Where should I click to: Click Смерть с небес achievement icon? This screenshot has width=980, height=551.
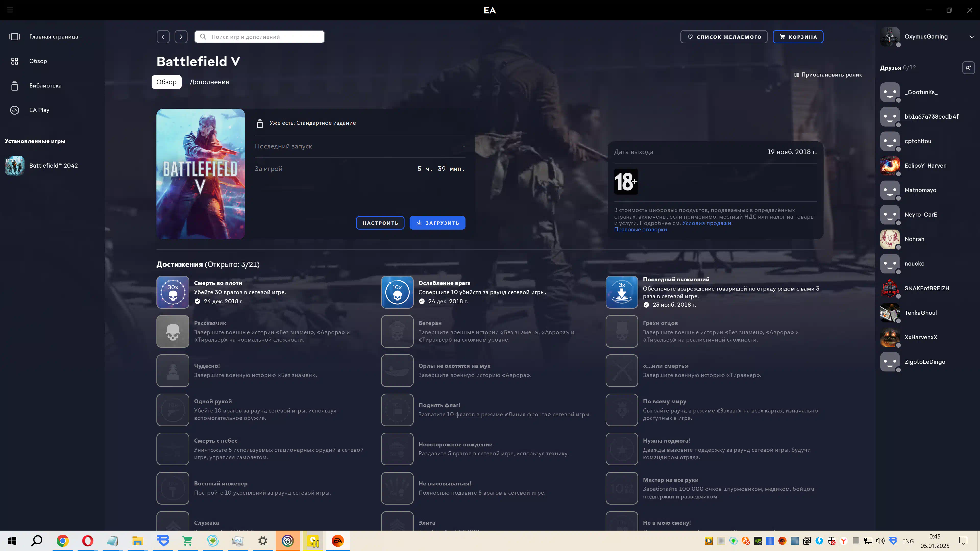click(173, 449)
